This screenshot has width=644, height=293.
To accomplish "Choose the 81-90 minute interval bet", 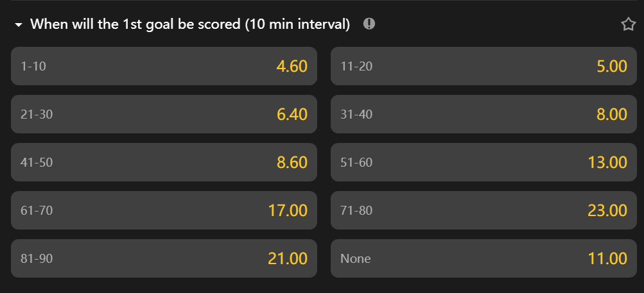I will [x=164, y=258].
